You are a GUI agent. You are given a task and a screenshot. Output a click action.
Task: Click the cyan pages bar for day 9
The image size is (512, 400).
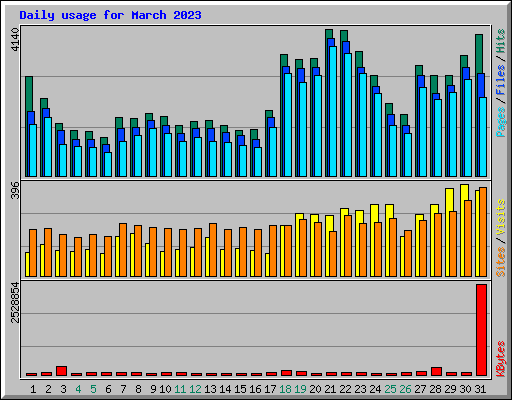(x=153, y=152)
